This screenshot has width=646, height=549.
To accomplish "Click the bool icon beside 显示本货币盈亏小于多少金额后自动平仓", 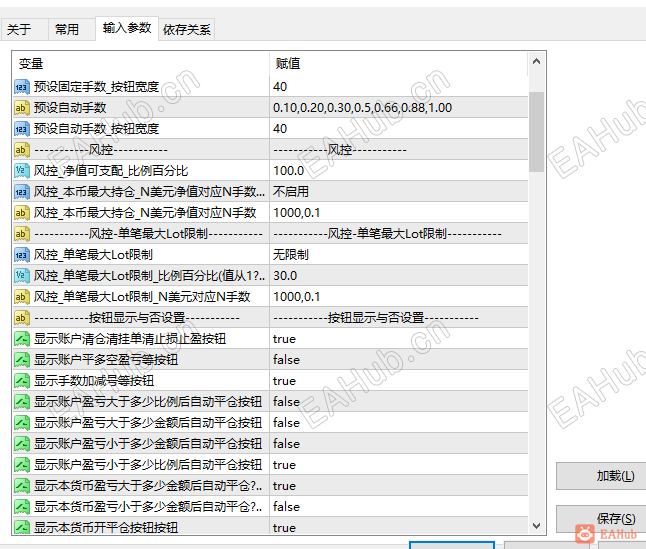I will tap(21, 507).
